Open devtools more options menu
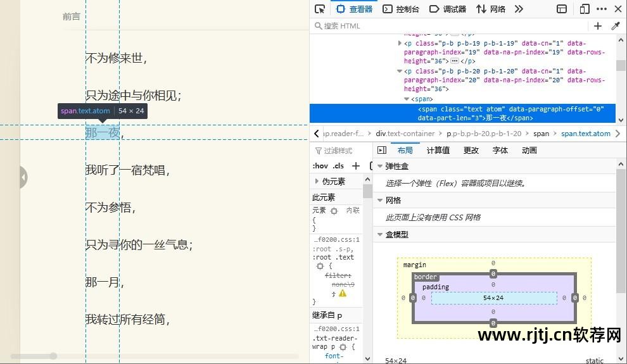This screenshot has width=627, height=364. 602,9
